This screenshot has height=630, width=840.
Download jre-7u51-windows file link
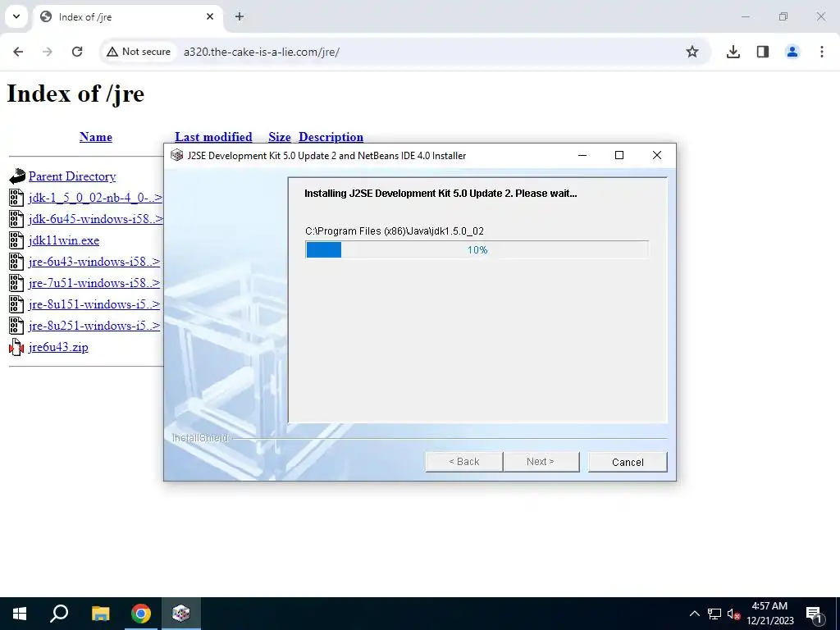click(x=94, y=283)
